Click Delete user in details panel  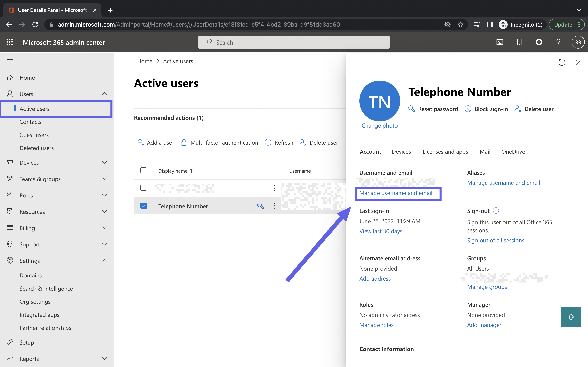534,109
